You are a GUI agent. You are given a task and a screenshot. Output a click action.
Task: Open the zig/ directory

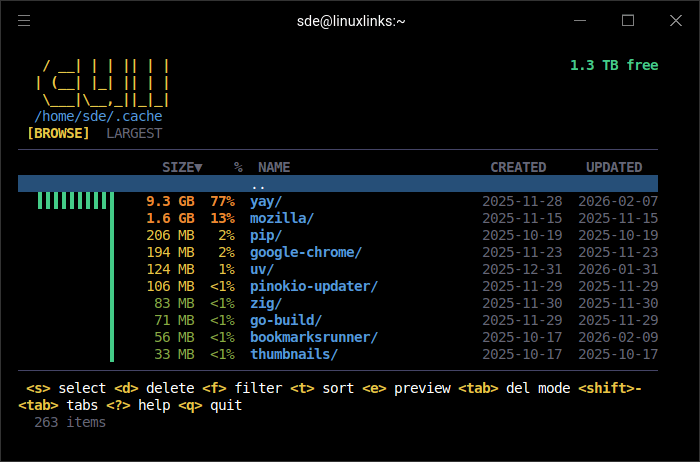266,303
